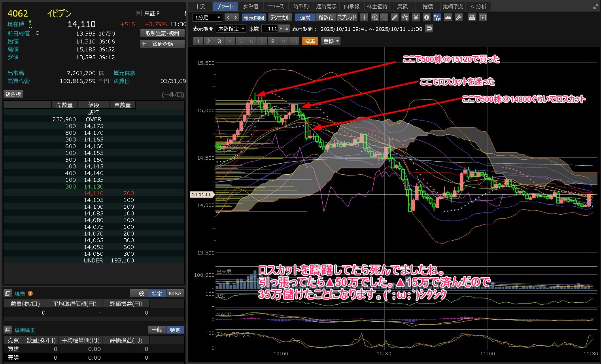Switch chart mode to スプレッド
The image size is (601, 364).
coord(347,17)
